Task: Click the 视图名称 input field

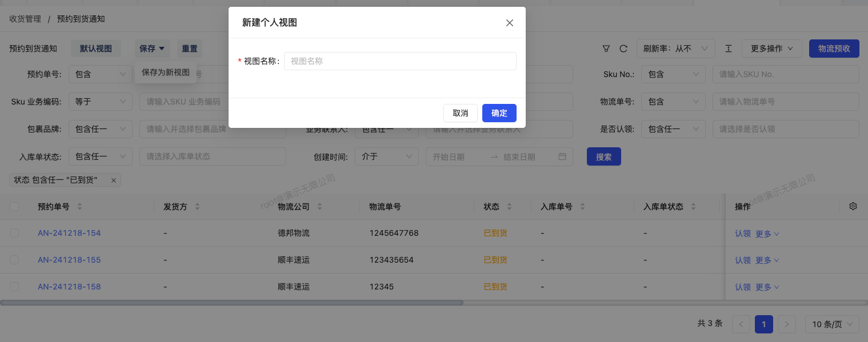Action: pyautogui.click(x=400, y=61)
